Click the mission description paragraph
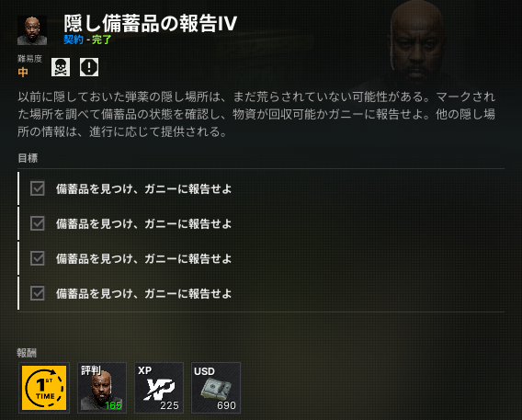This screenshot has width=522, height=420. [x=256, y=114]
